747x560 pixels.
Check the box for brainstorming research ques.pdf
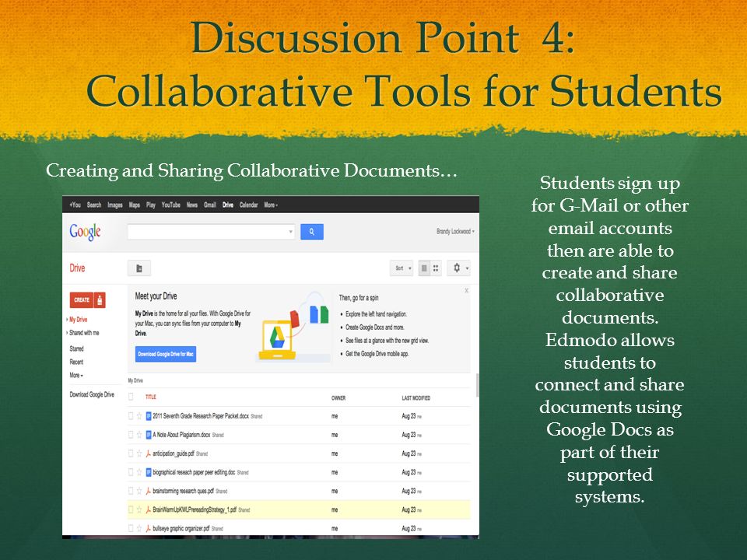(x=131, y=491)
